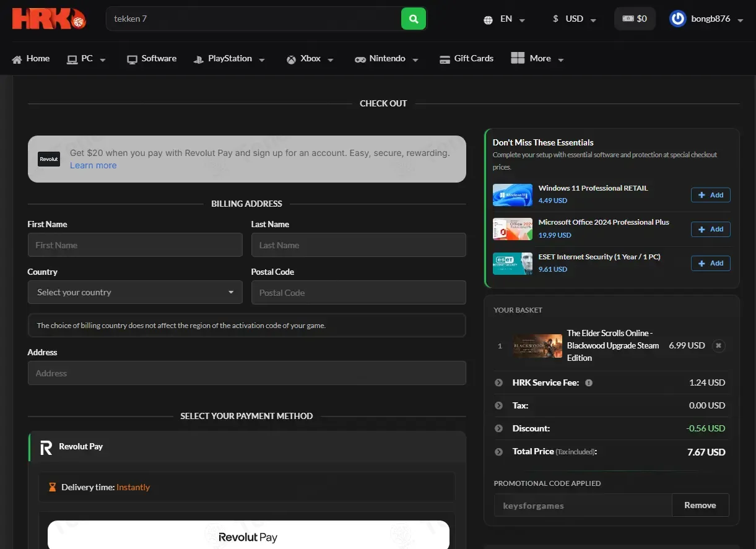Open the $0 wallet balance

tap(635, 19)
